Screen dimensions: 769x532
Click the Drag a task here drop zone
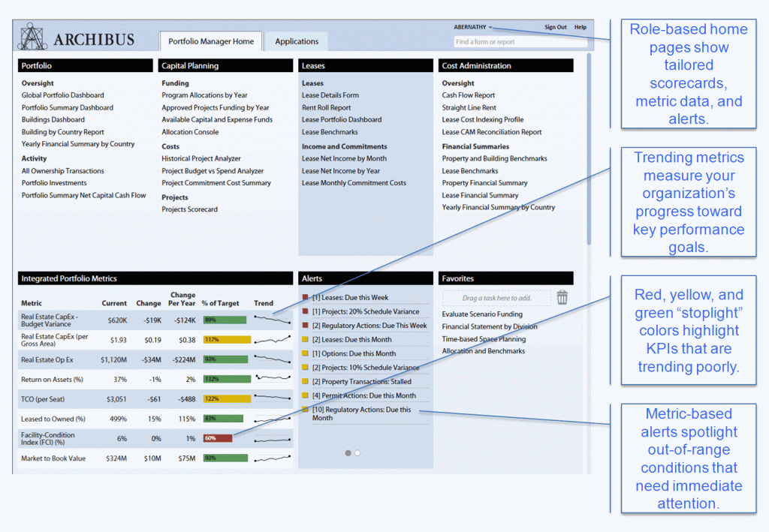496,298
